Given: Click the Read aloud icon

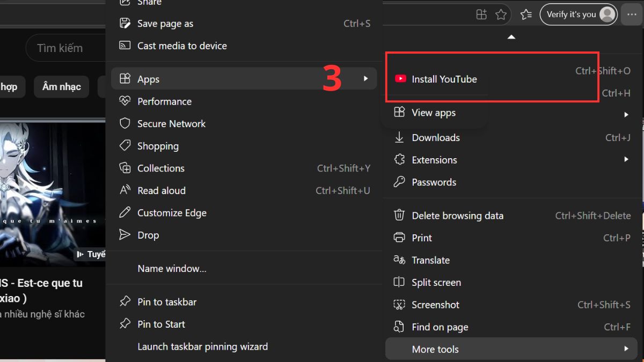Looking at the screenshot, I should tap(125, 190).
